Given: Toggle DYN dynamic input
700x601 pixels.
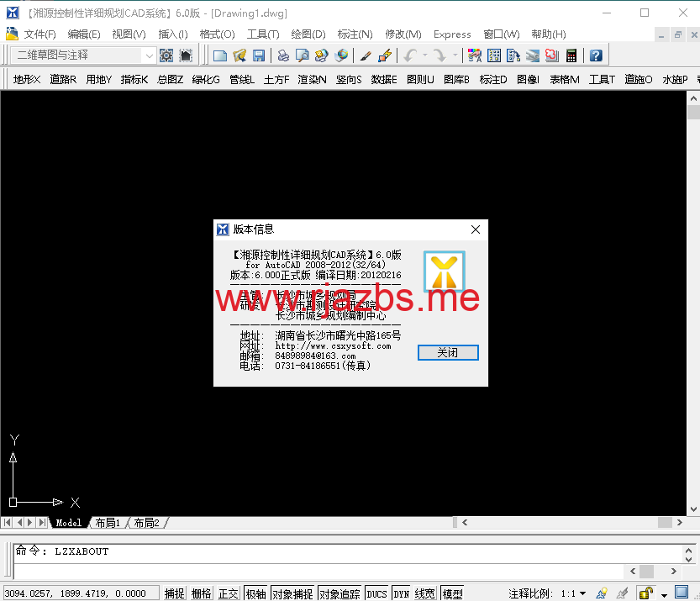Looking at the screenshot, I should click(402, 593).
